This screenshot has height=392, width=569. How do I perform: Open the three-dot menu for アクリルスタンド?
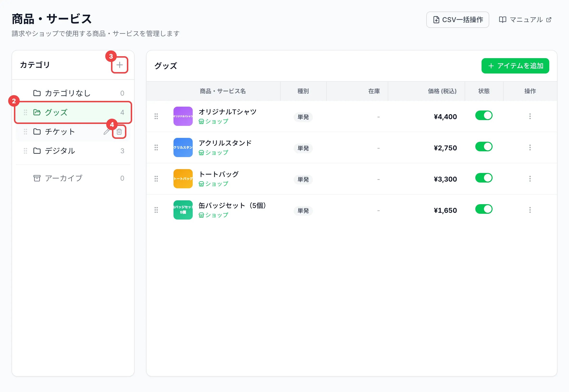pos(530,147)
